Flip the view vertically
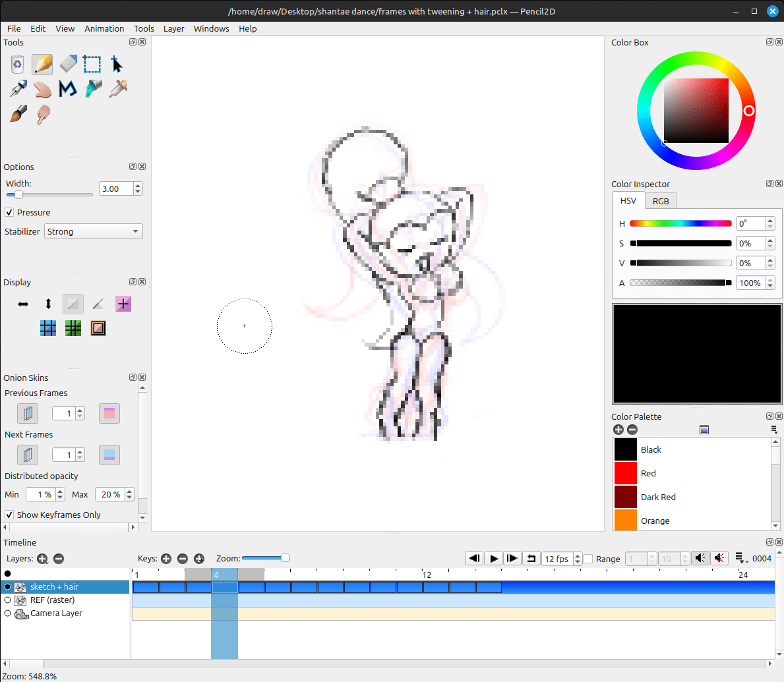 click(48, 304)
